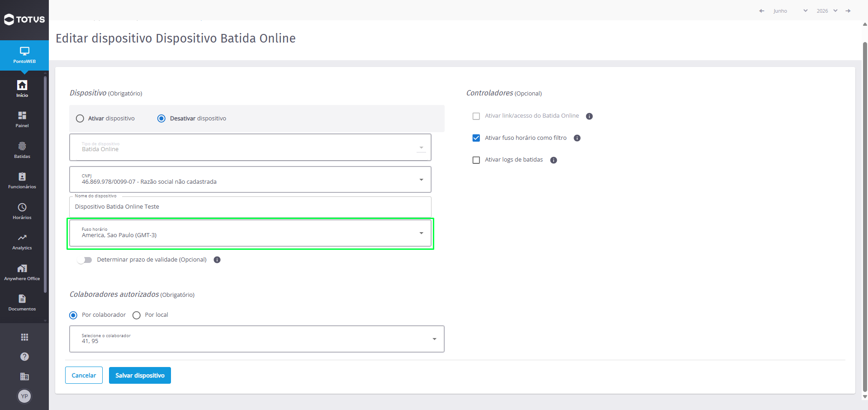Open the apps grid icon
This screenshot has height=410, width=868.
point(24,337)
